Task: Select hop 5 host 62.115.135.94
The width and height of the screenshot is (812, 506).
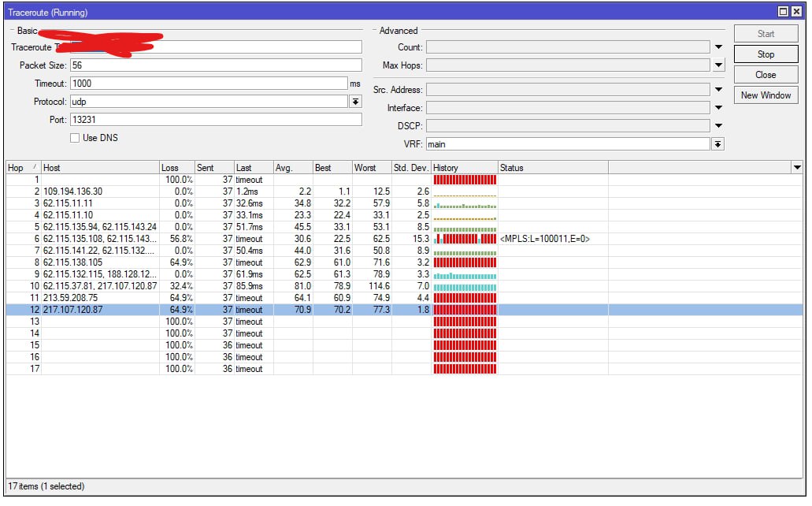Action: pos(99,227)
